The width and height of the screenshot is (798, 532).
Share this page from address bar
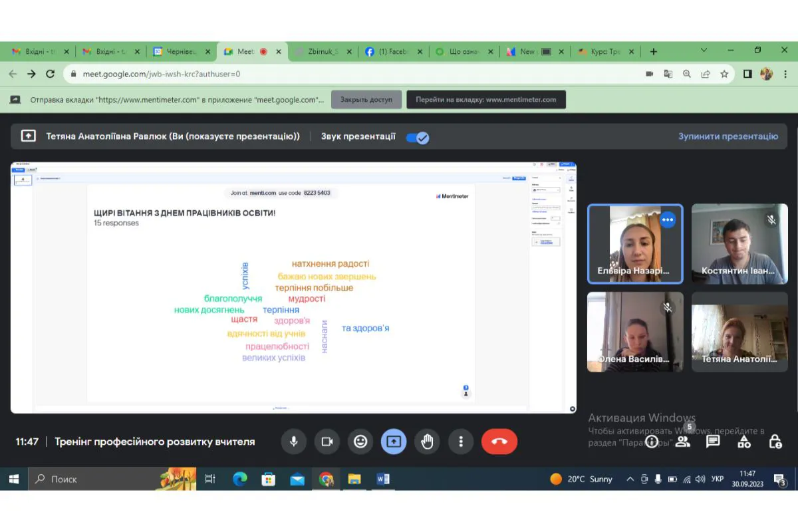point(706,74)
